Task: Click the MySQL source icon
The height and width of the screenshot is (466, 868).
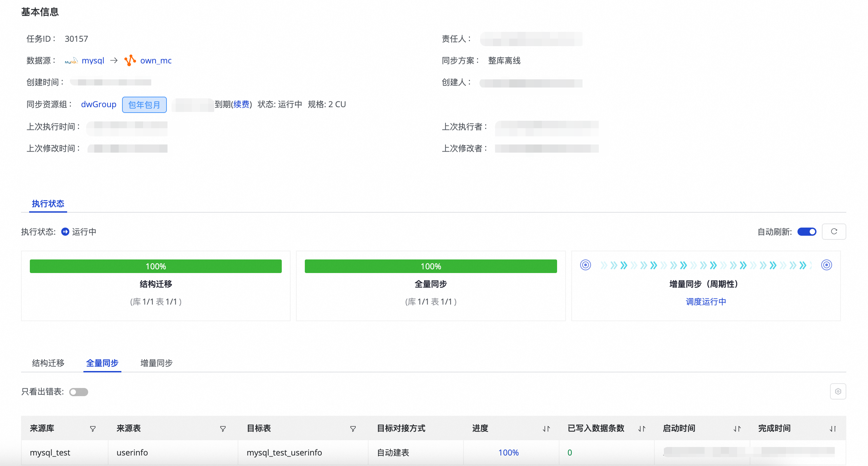Action: point(71,61)
